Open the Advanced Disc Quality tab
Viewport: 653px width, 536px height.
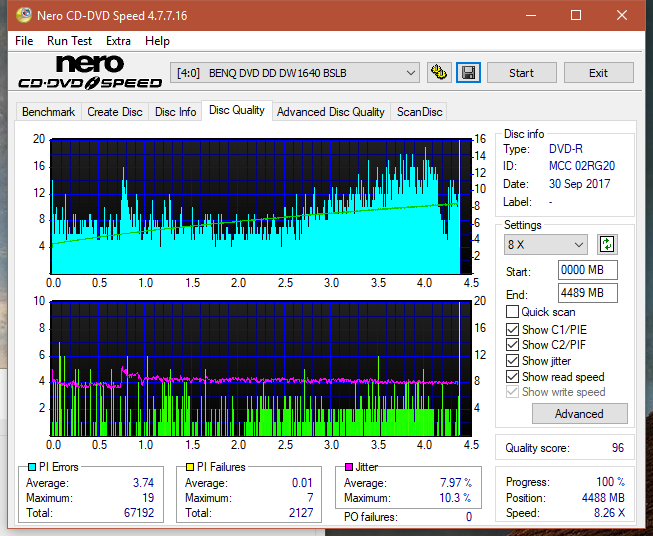click(x=331, y=112)
